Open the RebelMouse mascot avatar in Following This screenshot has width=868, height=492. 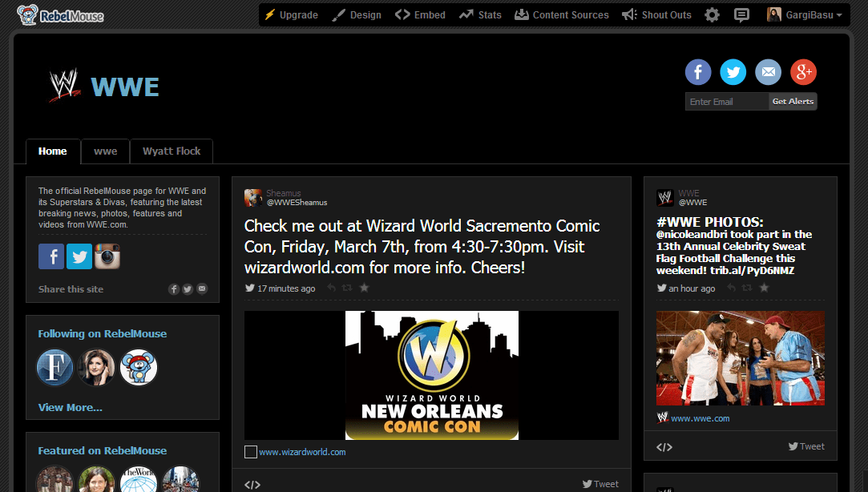(x=139, y=367)
